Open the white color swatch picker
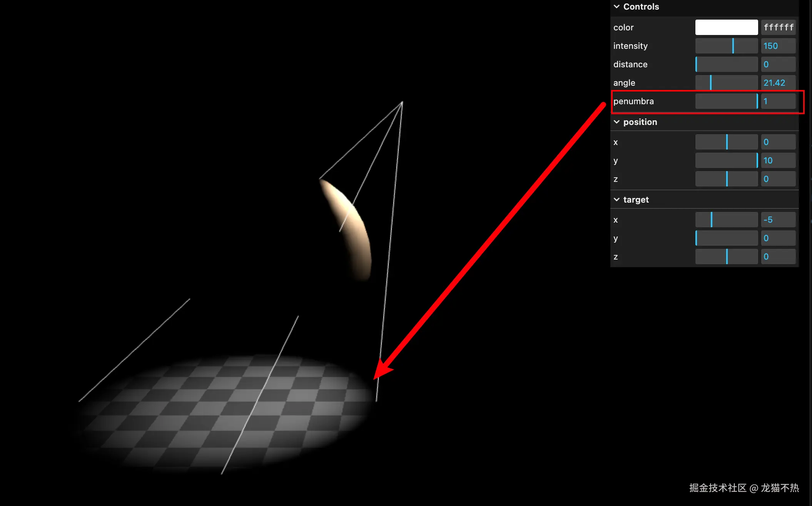The height and width of the screenshot is (506, 812). pos(726,27)
